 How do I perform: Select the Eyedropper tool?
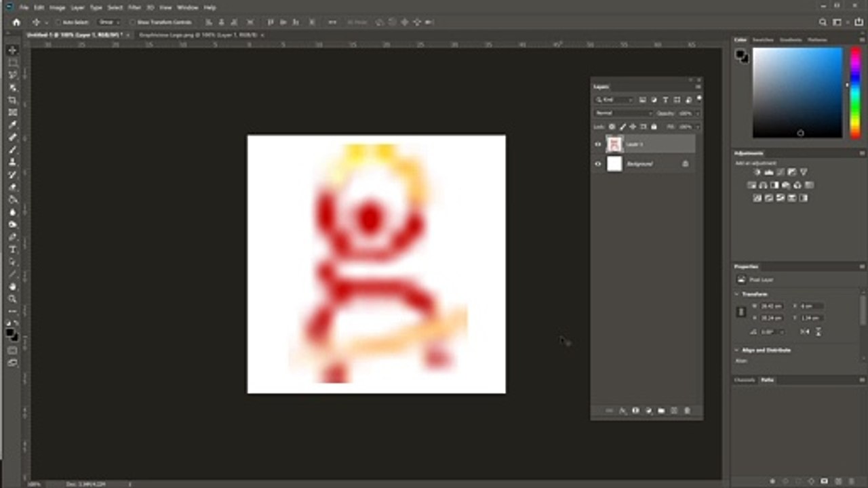12,125
